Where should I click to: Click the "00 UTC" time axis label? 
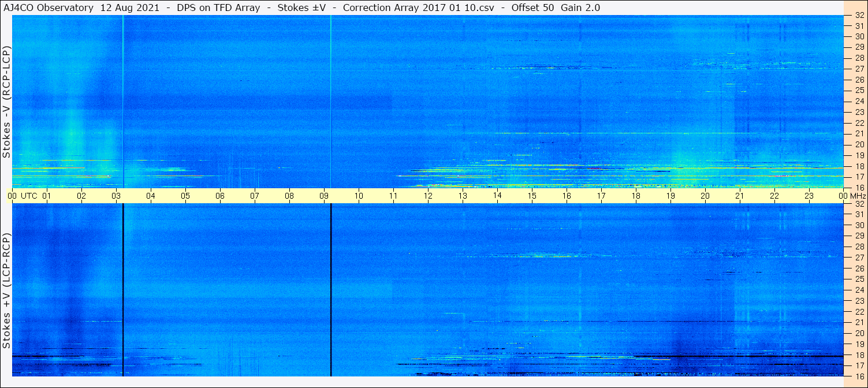(24, 196)
